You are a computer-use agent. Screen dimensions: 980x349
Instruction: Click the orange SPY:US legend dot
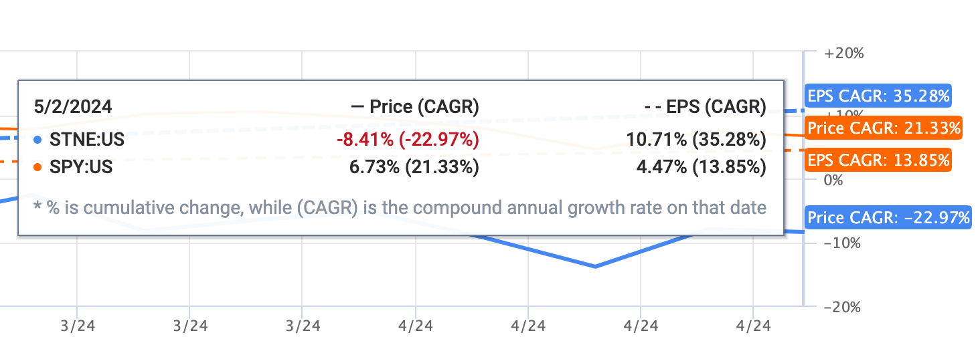(x=37, y=167)
